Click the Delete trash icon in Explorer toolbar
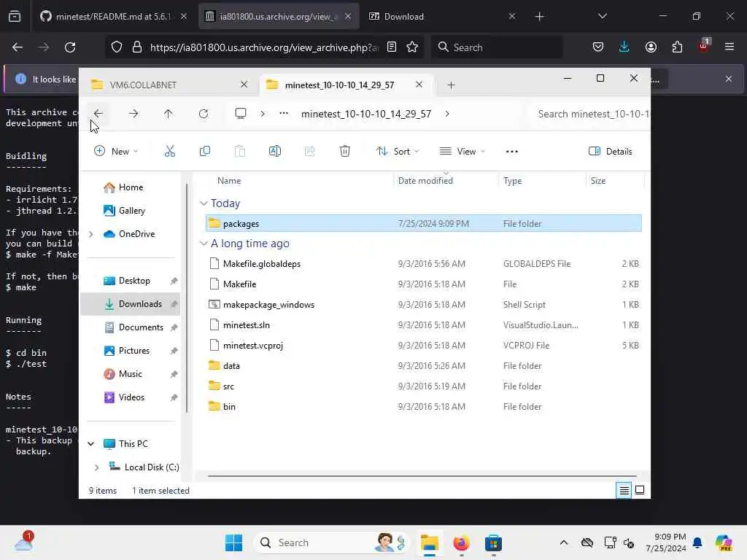The height and width of the screenshot is (560, 747). 345,152
